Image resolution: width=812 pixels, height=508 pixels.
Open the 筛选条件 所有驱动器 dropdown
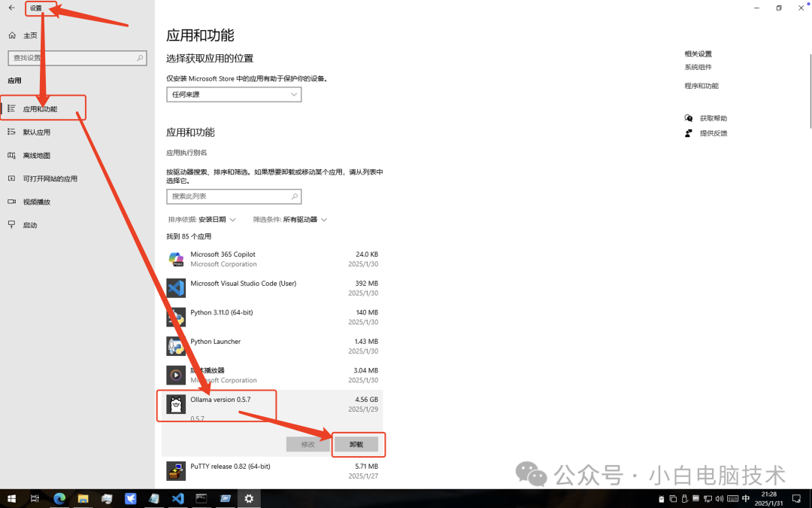pos(290,220)
